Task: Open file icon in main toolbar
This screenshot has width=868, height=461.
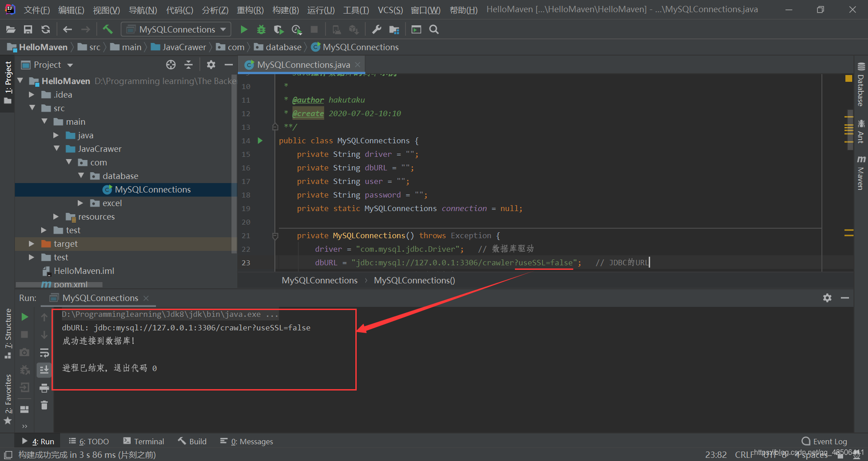Action: tap(11, 29)
